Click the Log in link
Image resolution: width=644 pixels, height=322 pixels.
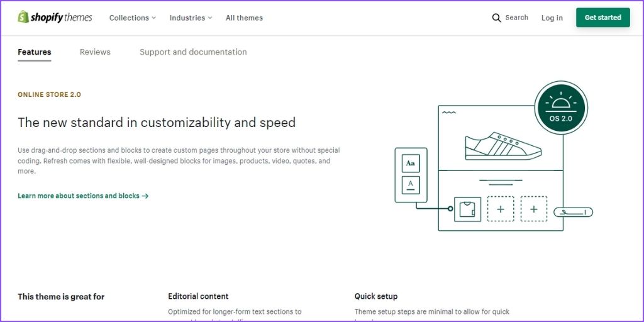coord(552,18)
